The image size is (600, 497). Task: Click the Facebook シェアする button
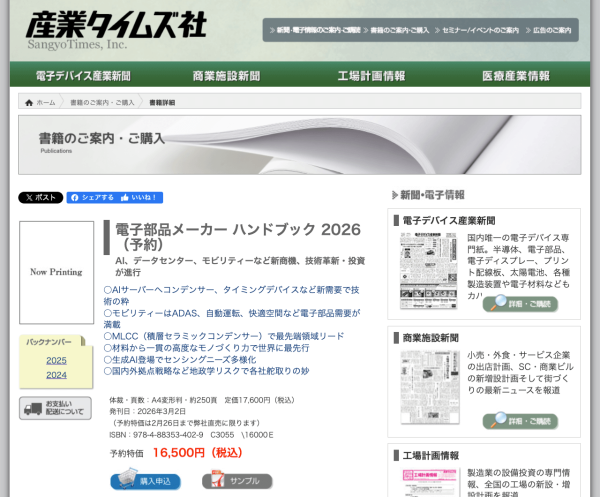(x=92, y=197)
